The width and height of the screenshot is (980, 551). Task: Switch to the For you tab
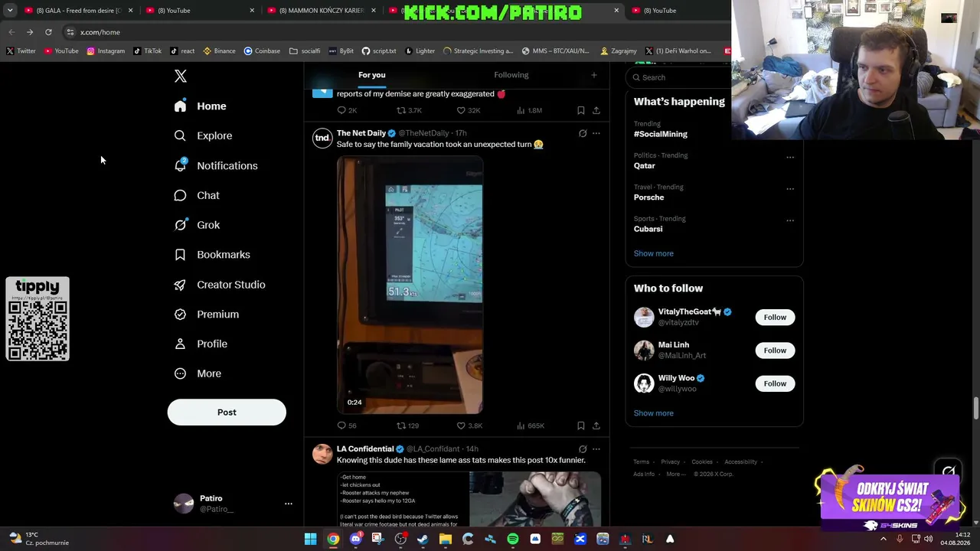pyautogui.click(x=372, y=75)
